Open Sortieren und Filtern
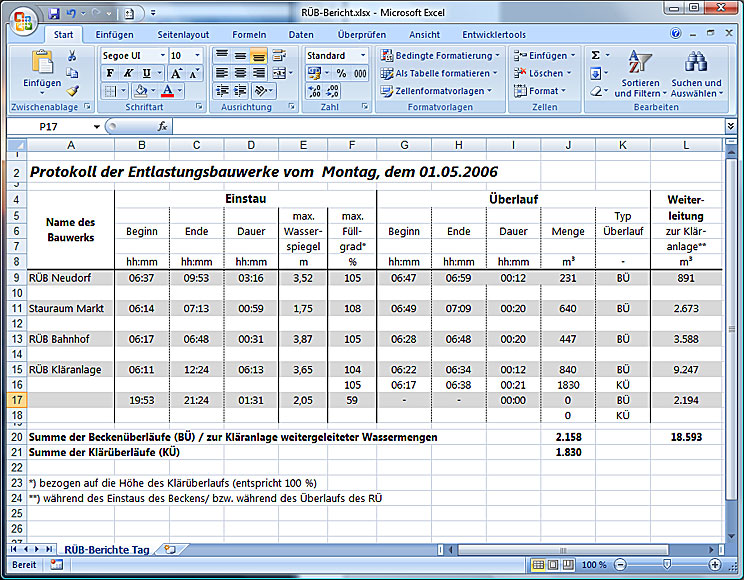744x580 pixels. click(640, 73)
